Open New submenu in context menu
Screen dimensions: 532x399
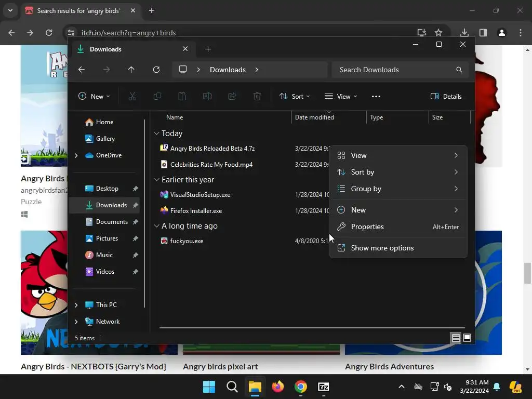tap(398, 210)
